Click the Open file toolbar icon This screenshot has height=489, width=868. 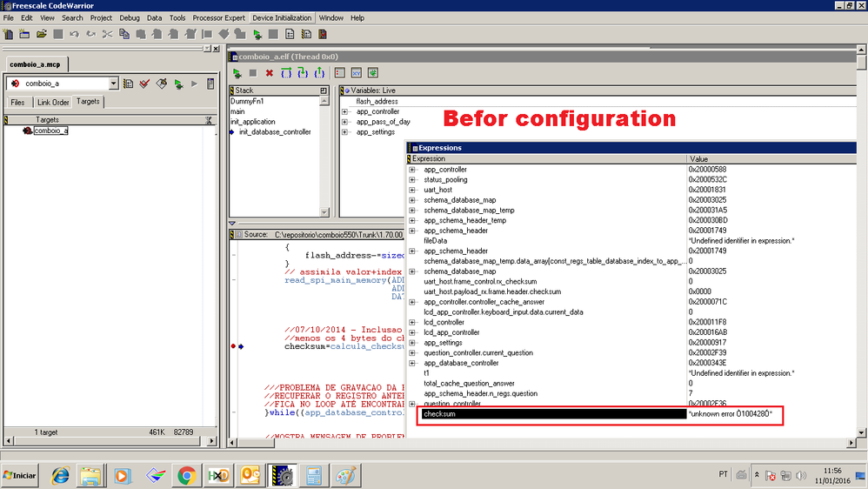tap(42, 34)
